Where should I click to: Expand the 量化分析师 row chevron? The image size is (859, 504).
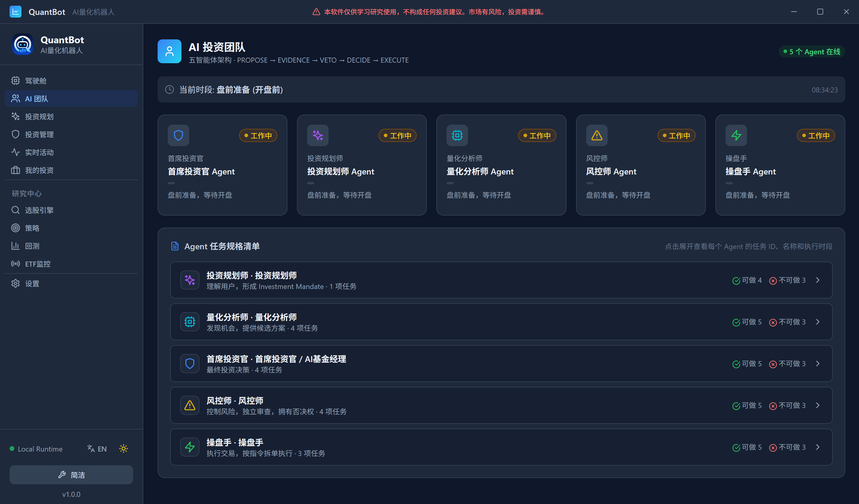(x=818, y=322)
